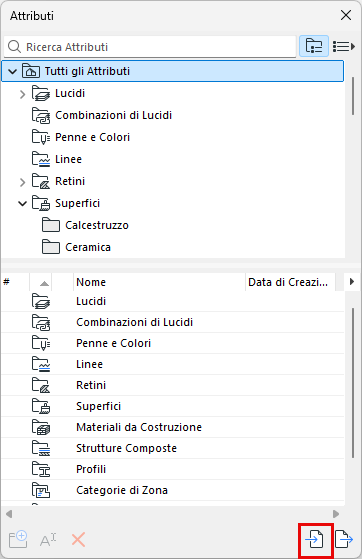This screenshot has width=362, height=559.
Task: Select Retini folder in the tree
Action: pyautogui.click(x=70, y=181)
